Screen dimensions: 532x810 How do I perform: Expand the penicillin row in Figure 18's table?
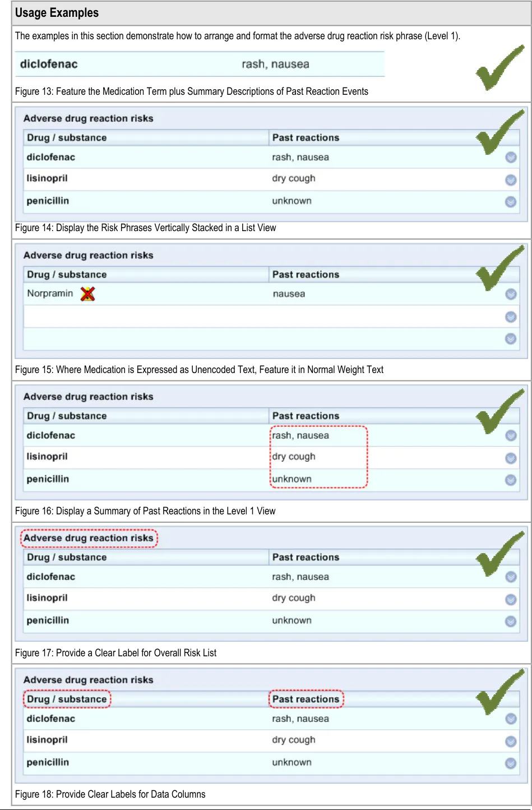point(511,763)
